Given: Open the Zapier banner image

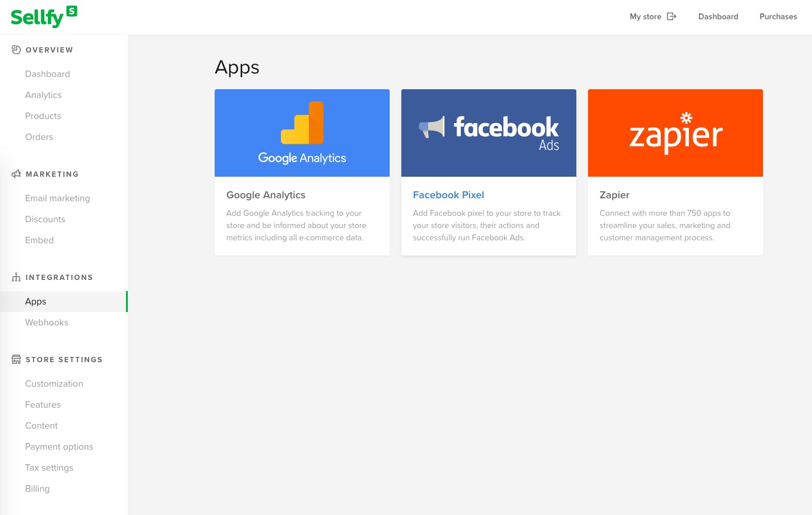Looking at the screenshot, I should click(675, 133).
